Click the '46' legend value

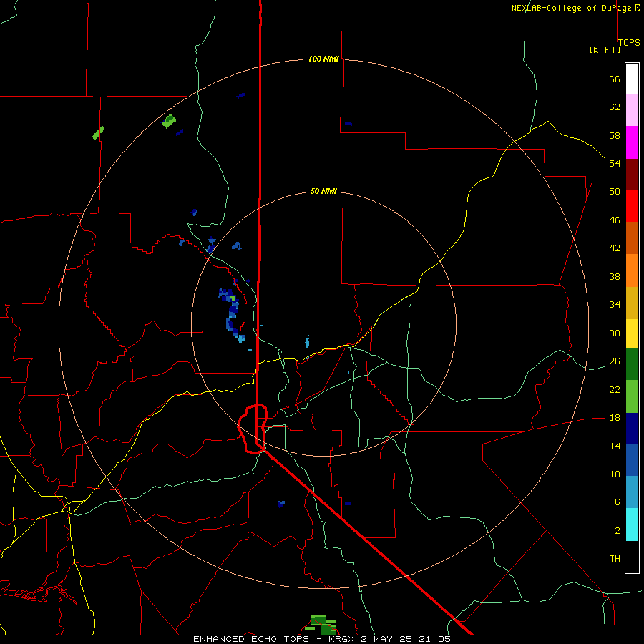click(x=615, y=220)
